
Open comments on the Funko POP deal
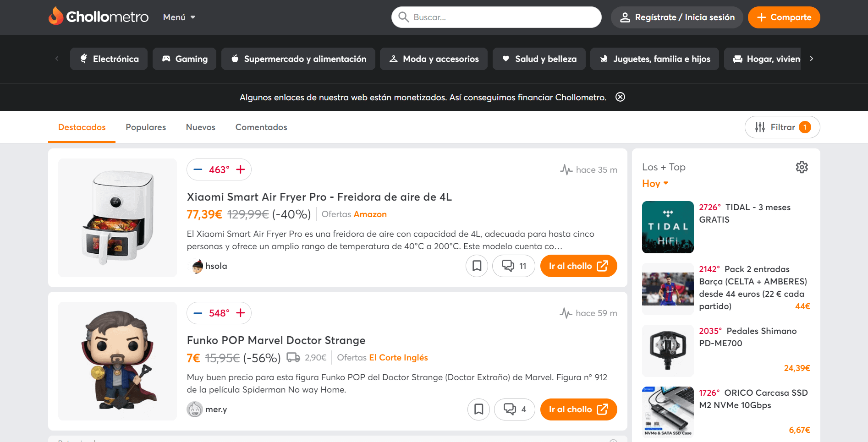pyautogui.click(x=514, y=409)
